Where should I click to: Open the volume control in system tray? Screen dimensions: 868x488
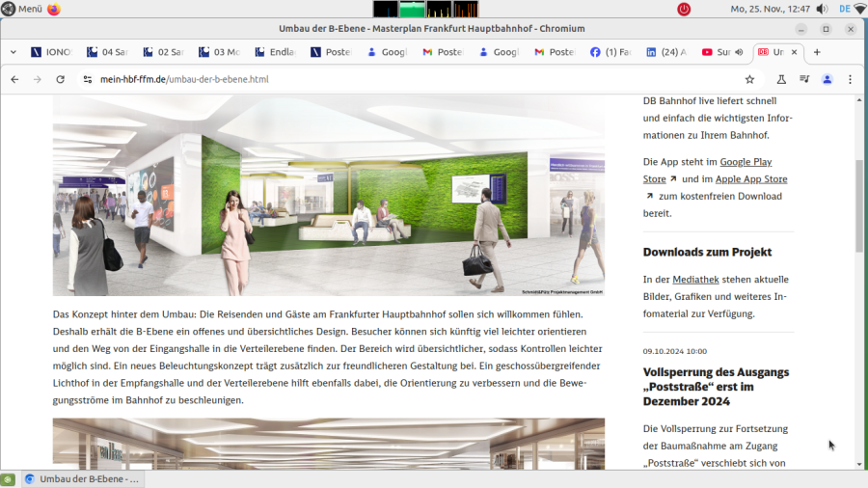[x=825, y=9]
